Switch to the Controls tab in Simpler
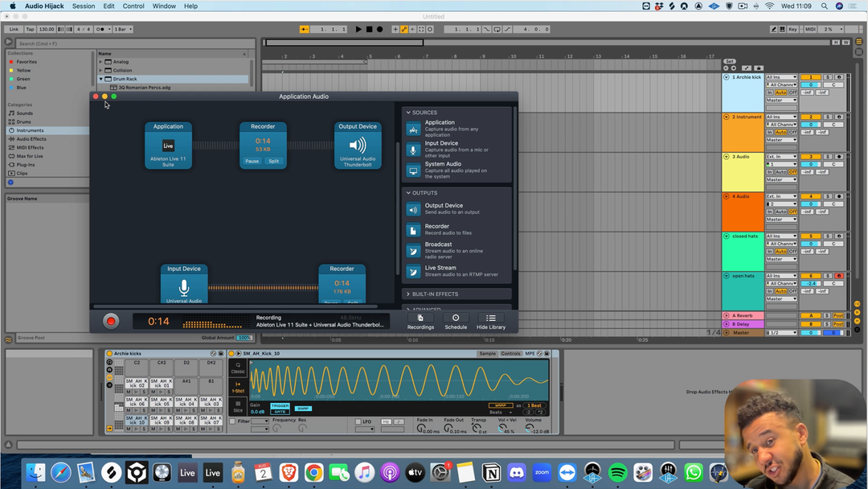868x489 pixels. click(x=511, y=354)
